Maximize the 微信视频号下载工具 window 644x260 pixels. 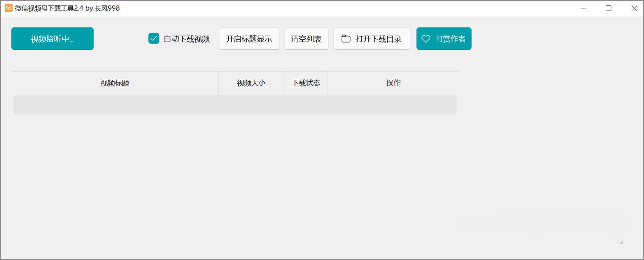click(608, 8)
